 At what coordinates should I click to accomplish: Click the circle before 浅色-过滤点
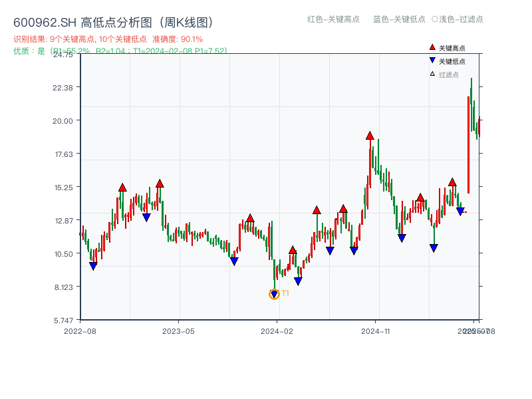(x=435, y=19)
